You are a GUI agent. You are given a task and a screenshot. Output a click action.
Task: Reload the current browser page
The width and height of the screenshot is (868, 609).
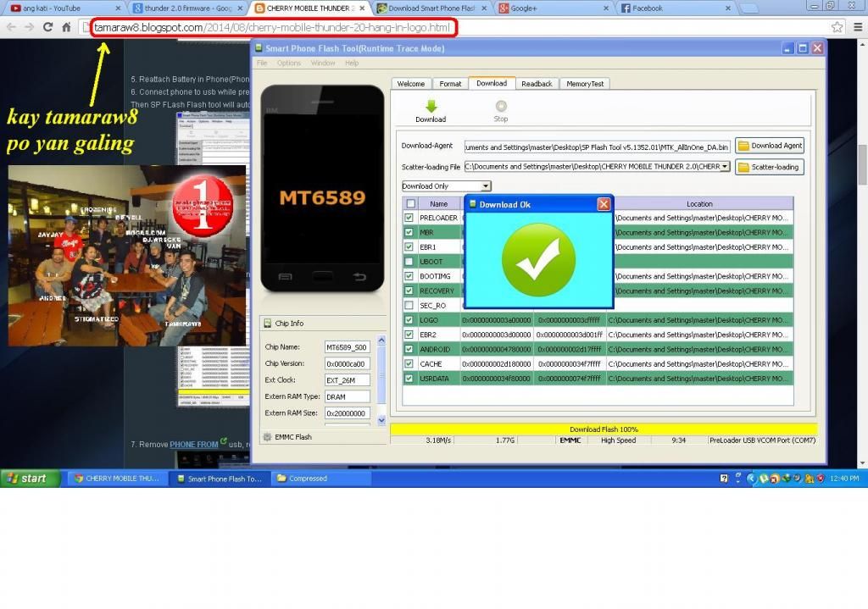click(47, 26)
